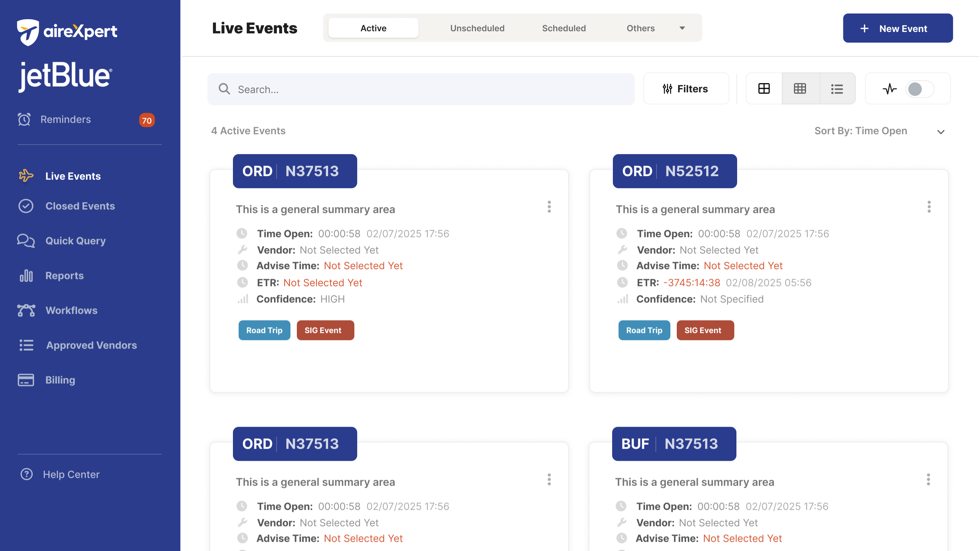Image resolution: width=980 pixels, height=551 pixels.
Task: Open options menu for BUF N37513 card
Action: tap(928, 480)
